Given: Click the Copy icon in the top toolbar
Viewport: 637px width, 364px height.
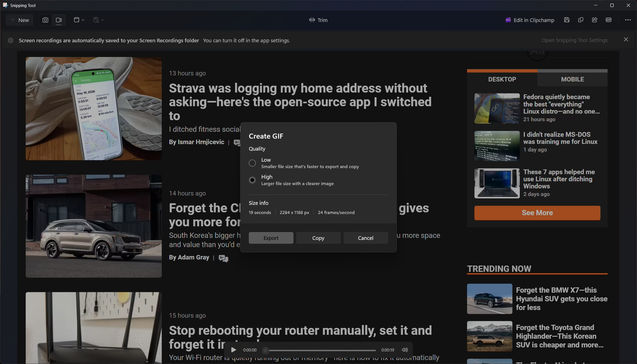Looking at the screenshot, I should coord(580,20).
